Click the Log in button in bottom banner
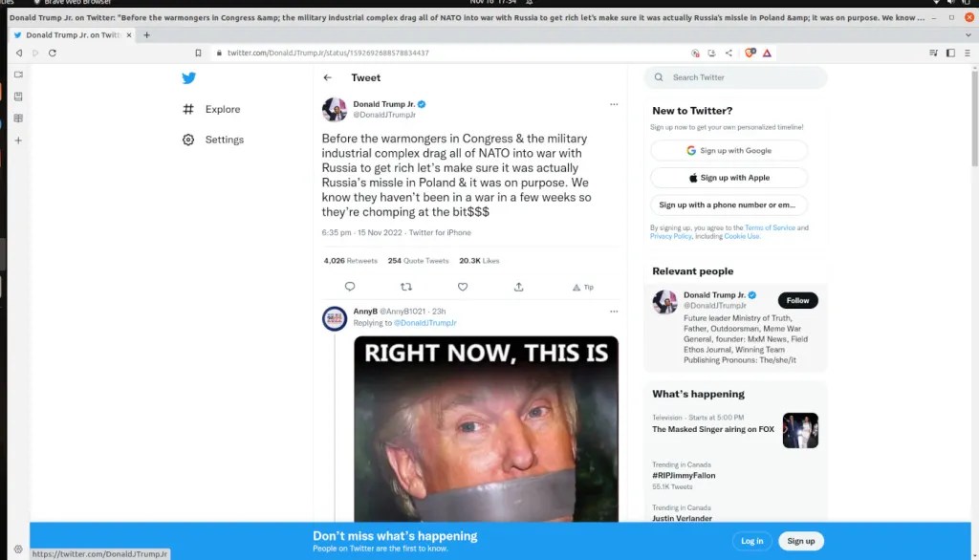This screenshot has height=560, width=979. [752, 541]
